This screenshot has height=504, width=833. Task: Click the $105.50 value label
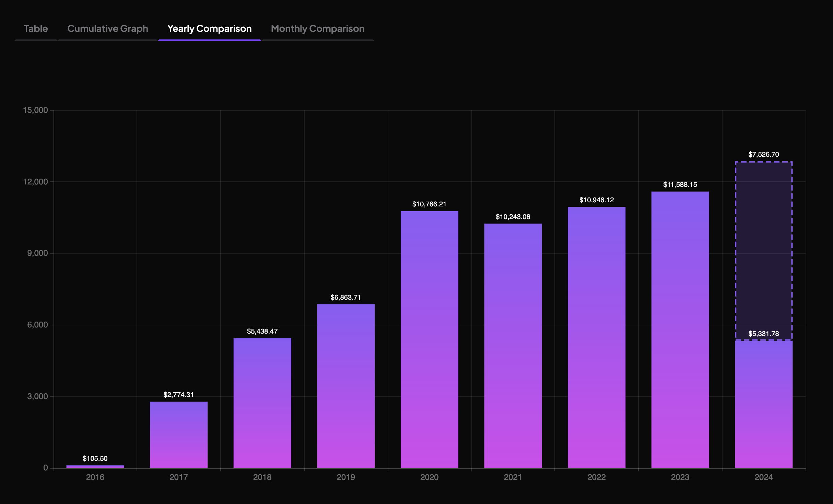(95, 458)
